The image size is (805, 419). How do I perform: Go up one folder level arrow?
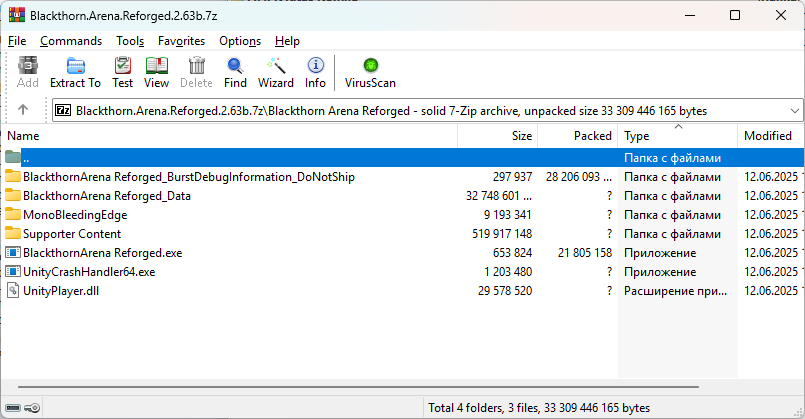23,110
